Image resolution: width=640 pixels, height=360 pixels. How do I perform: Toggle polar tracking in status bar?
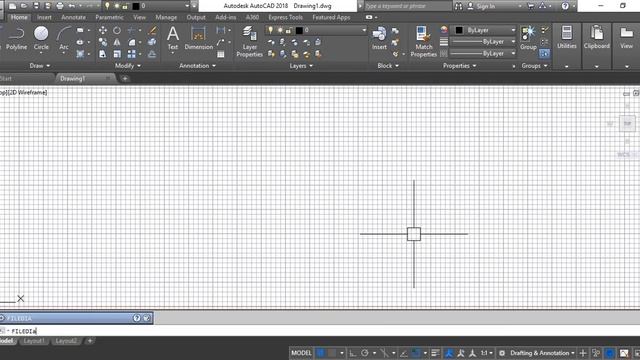365,353
